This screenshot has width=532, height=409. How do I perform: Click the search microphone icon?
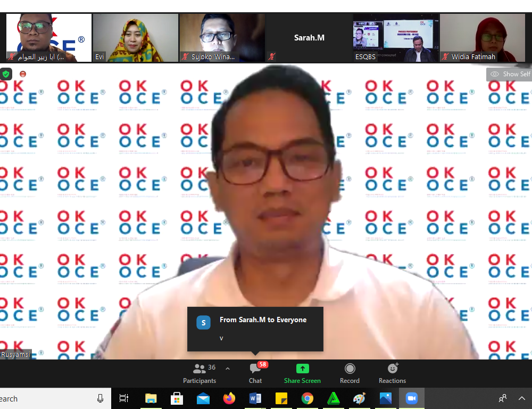100,398
